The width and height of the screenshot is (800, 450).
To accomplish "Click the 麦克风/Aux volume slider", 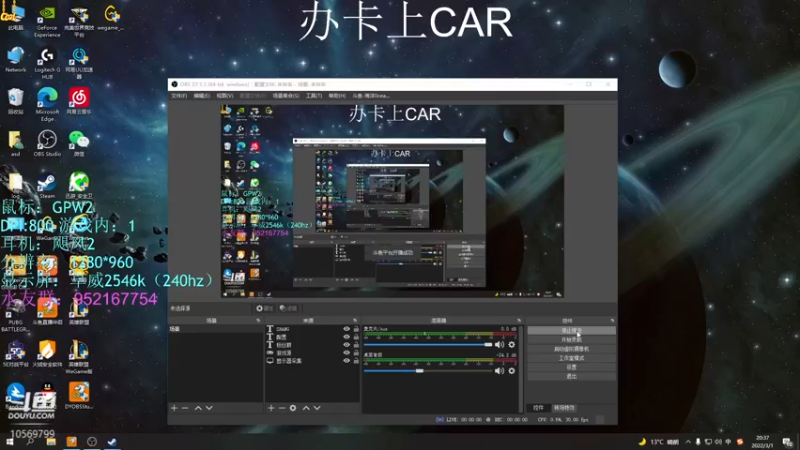I will coord(428,345).
